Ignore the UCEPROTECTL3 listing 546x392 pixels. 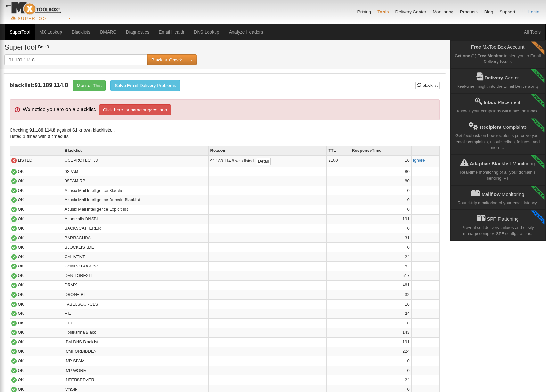tap(419, 160)
